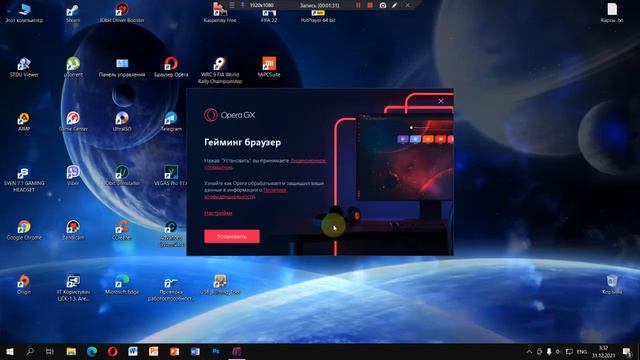Select the uTorrent desktop shortcut
640x360 pixels.
[x=73, y=67]
